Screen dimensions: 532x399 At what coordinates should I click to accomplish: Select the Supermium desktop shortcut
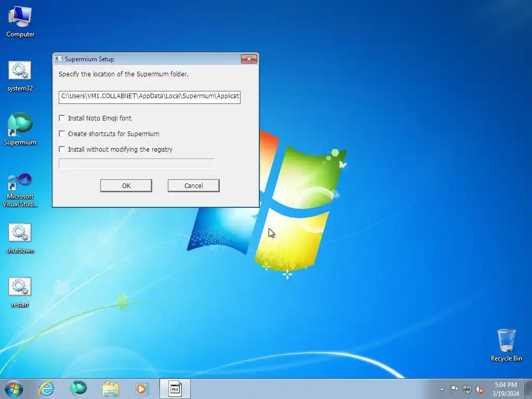tap(20, 129)
